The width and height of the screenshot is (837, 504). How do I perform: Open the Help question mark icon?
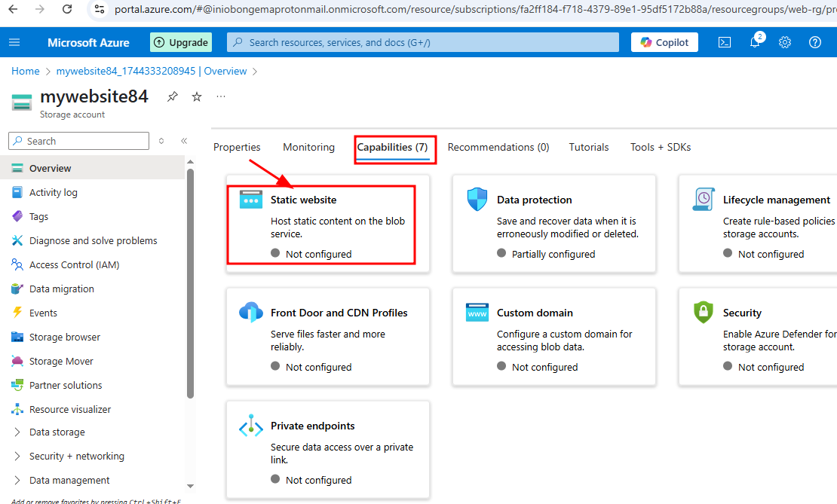coord(814,42)
